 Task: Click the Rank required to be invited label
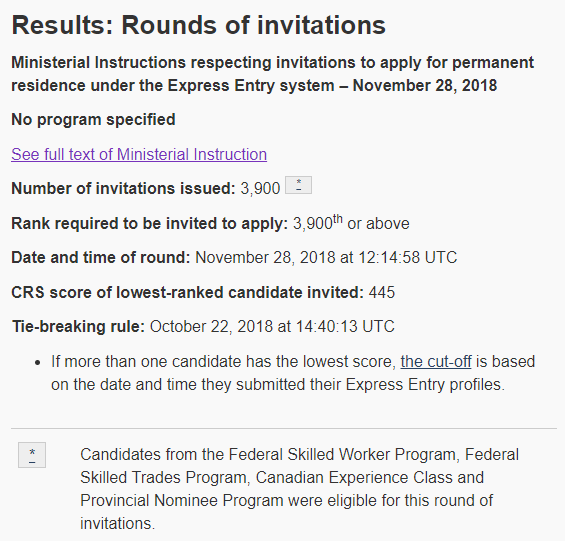tap(150, 223)
